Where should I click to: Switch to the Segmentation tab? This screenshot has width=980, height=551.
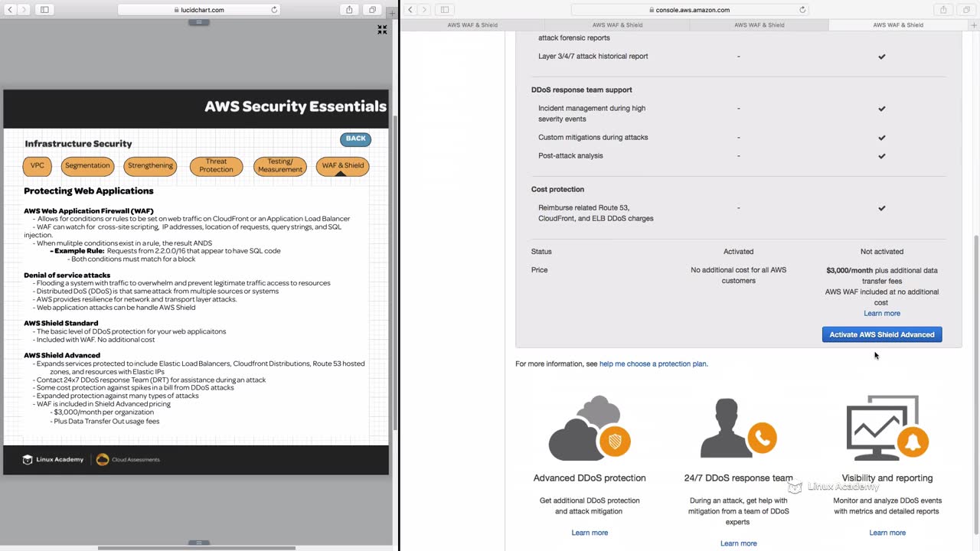[87, 166]
